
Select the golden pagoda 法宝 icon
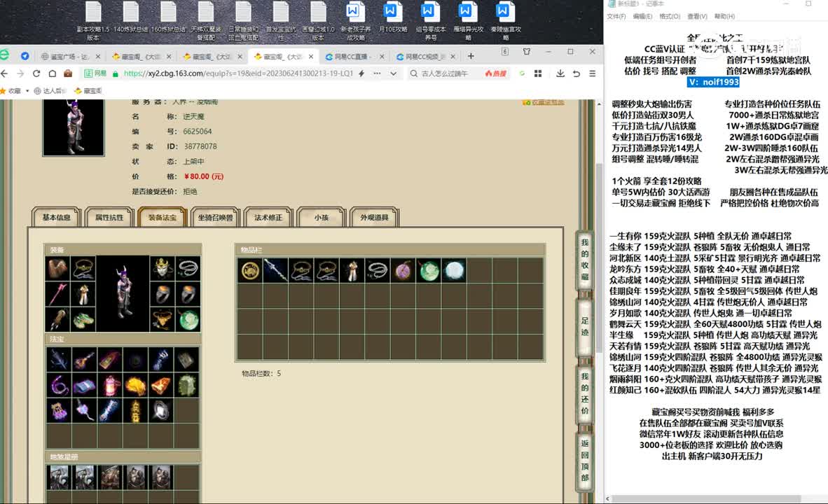(135, 411)
